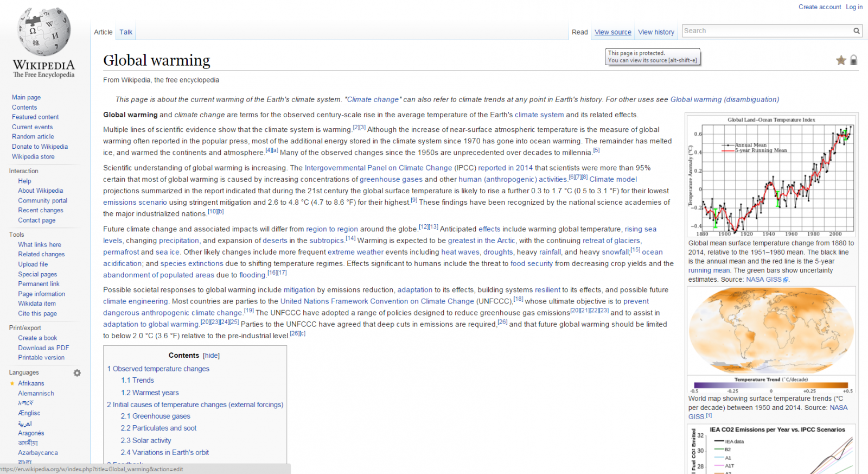The width and height of the screenshot is (868, 474).
Task: Open the About Wikipedia link
Action: tap(41, 191)
